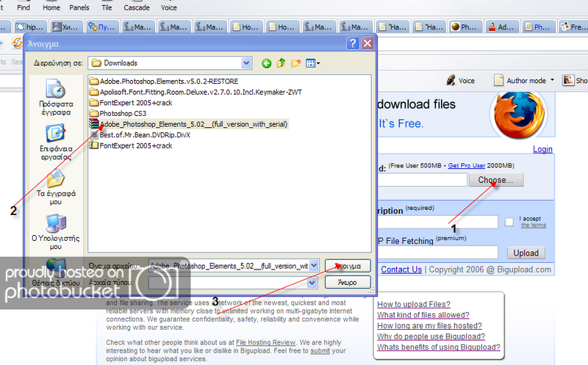Open the Cascade menu
The image size is (588, 365).
point(135,7)
